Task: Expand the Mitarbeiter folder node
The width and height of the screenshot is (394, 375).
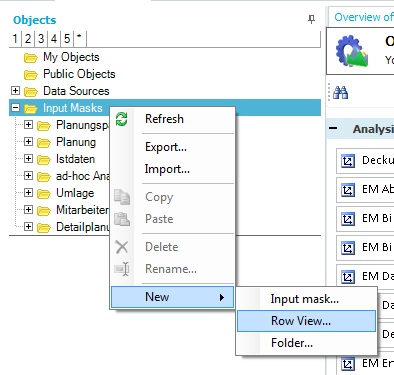Action: [x=28, y=209]
